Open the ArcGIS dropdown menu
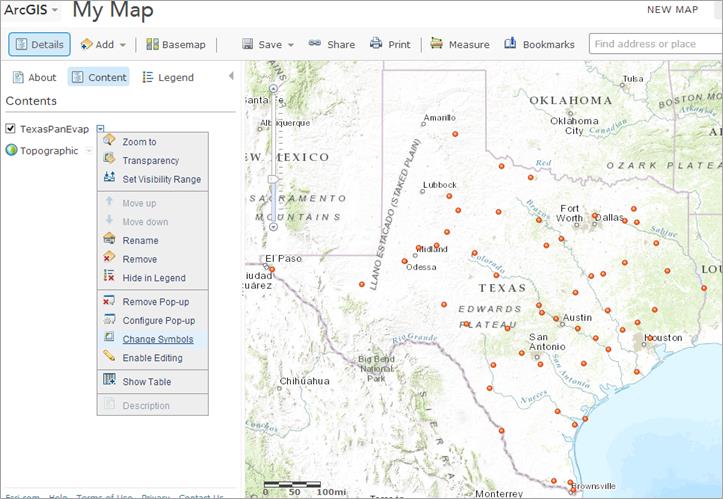The image size is (723, 499). pyautogui.click(x=31, y=10)
